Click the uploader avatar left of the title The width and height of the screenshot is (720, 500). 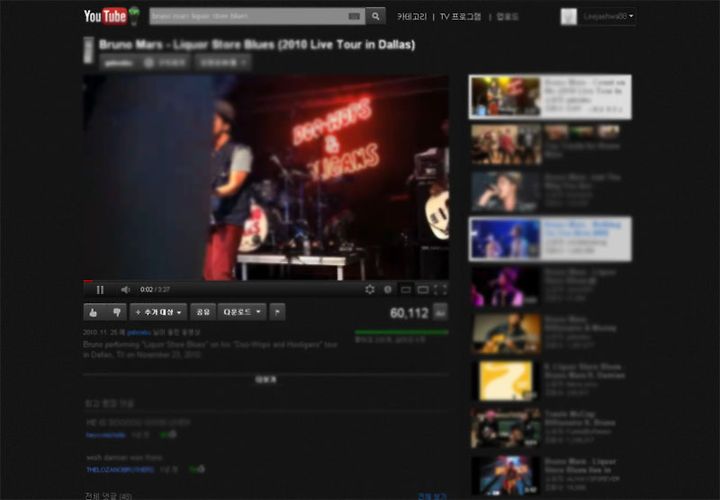[89, 50]
